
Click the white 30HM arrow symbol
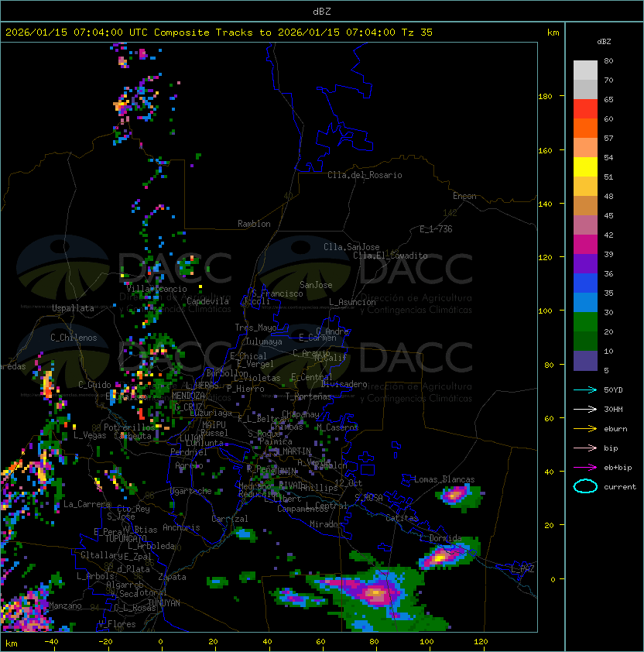585,409
